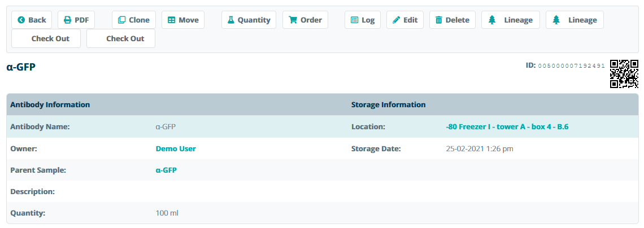Edit the sample with the pencil button
The height and width of the screenshot is (228, 644).
(x=404, y=20)
